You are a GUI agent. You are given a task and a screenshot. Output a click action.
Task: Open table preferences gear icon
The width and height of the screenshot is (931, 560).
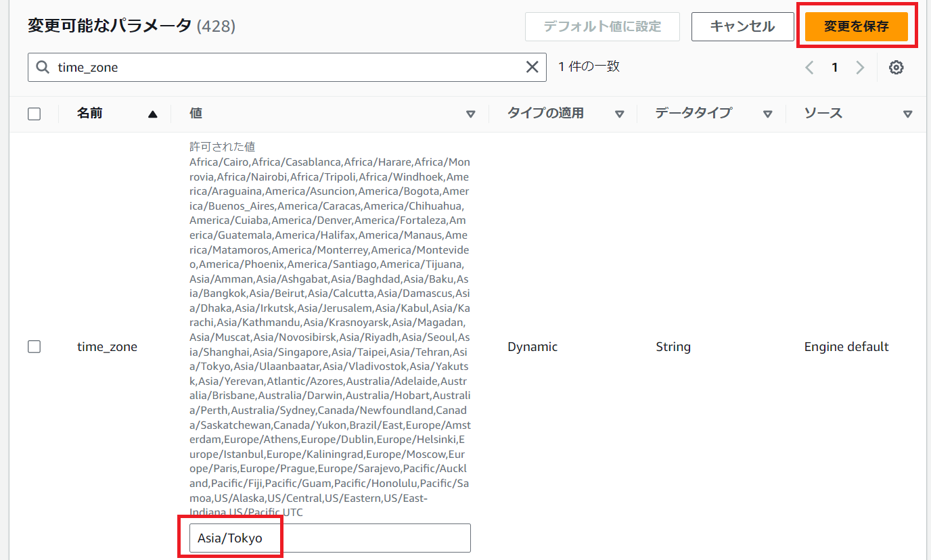coord(896,67)
